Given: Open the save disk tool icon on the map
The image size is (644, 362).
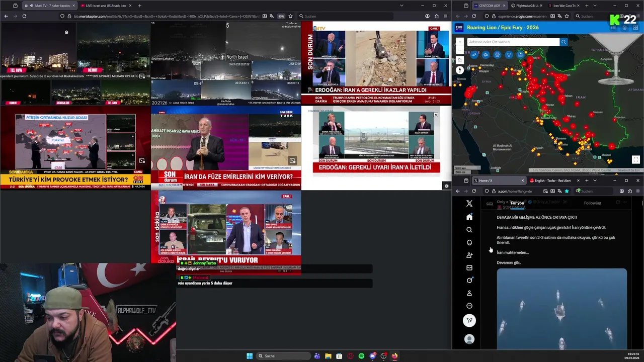Looking at the screenshot, I should point(520,55).
